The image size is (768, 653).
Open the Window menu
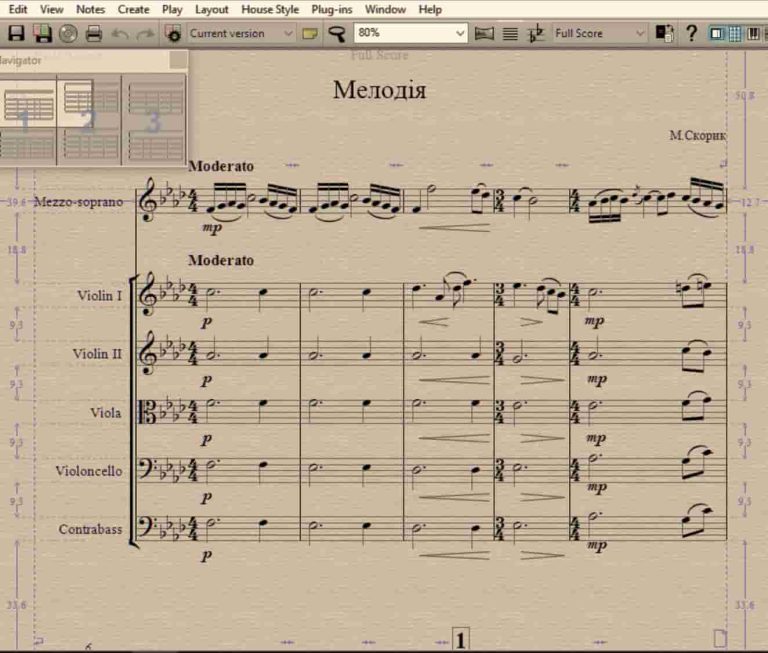coord(385,9)
